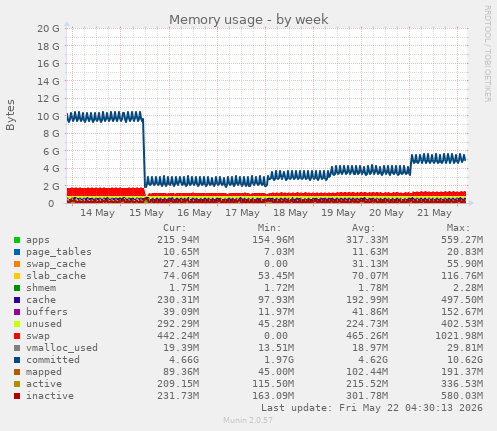Select the shmem legend label
The height and width of the screenshot is (431, 497).
coord(41,288)
